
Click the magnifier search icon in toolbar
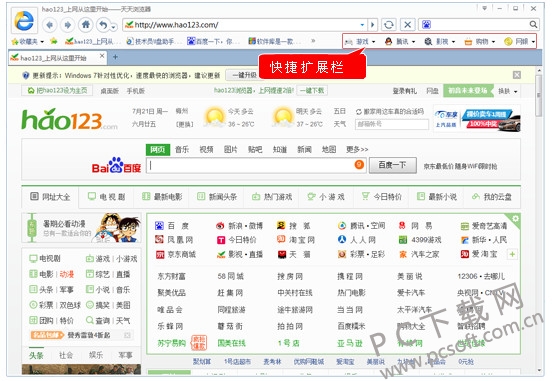tap(533, 24)
